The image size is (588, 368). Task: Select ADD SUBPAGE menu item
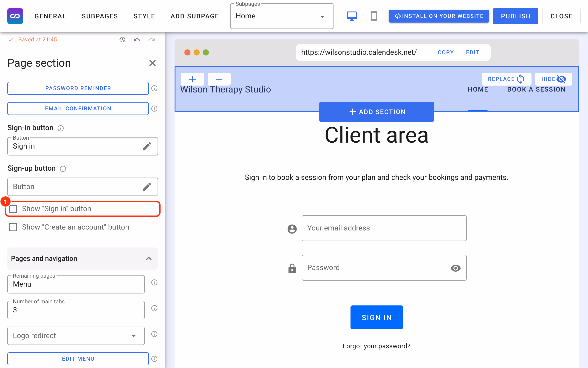point(195,16)
